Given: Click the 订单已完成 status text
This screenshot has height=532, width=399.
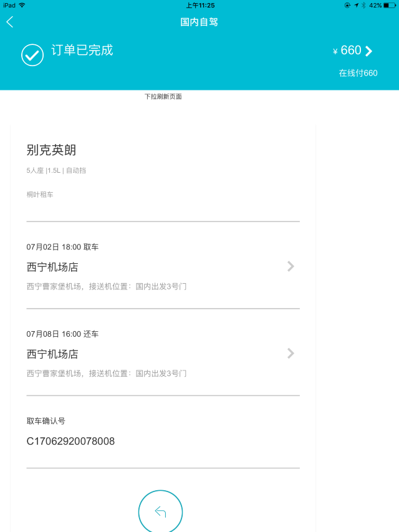Looking at the screenshot, I should 82,51.
